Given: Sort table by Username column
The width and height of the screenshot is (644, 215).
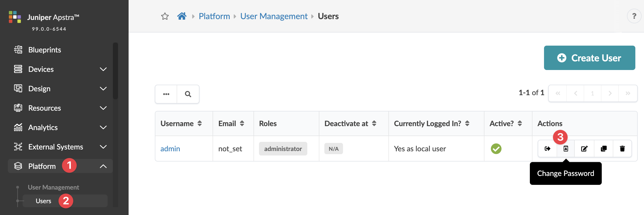Looking at the screenshot, I should pyautogui.click(x=200, y=123).
